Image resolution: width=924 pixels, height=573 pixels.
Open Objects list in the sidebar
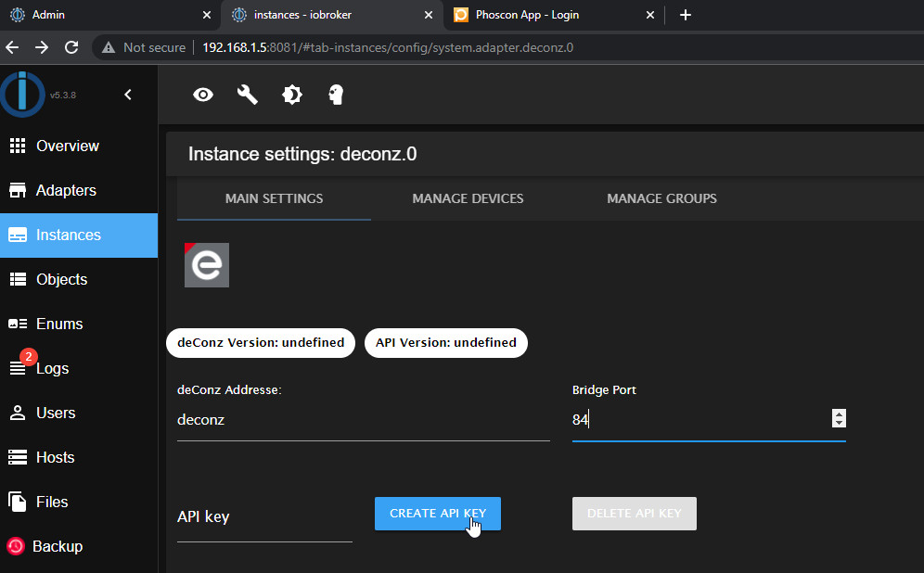click(61, 279)
